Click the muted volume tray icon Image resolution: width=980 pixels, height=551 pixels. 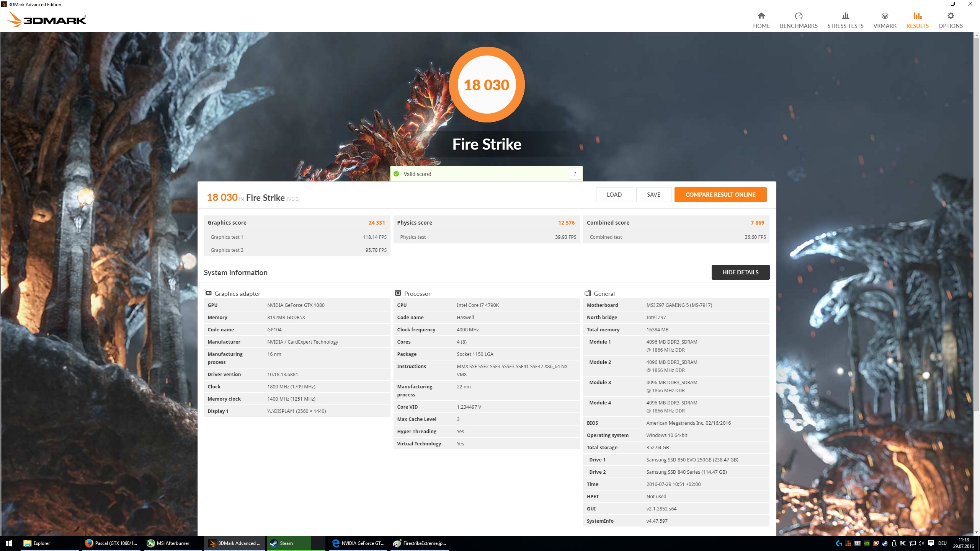[921, 543]
